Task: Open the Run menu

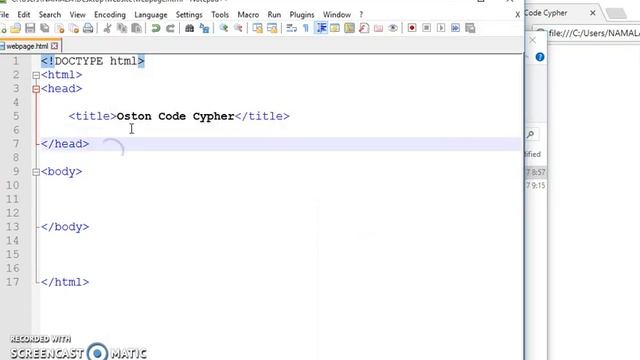Action: tap(274, 15)
